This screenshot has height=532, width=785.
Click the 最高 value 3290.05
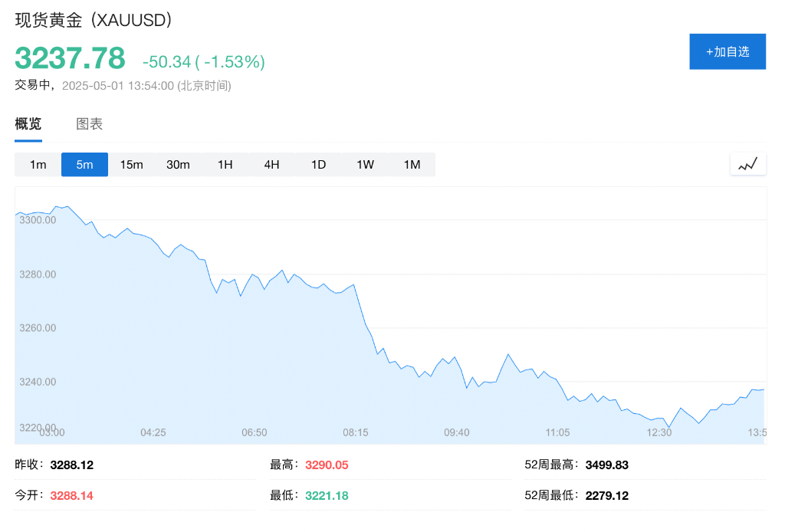click(325, 465)
